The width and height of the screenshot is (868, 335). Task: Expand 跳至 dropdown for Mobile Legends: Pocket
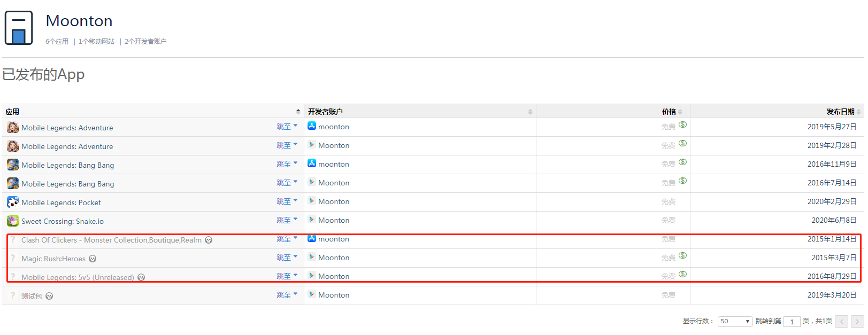click(x=287, y=202)
